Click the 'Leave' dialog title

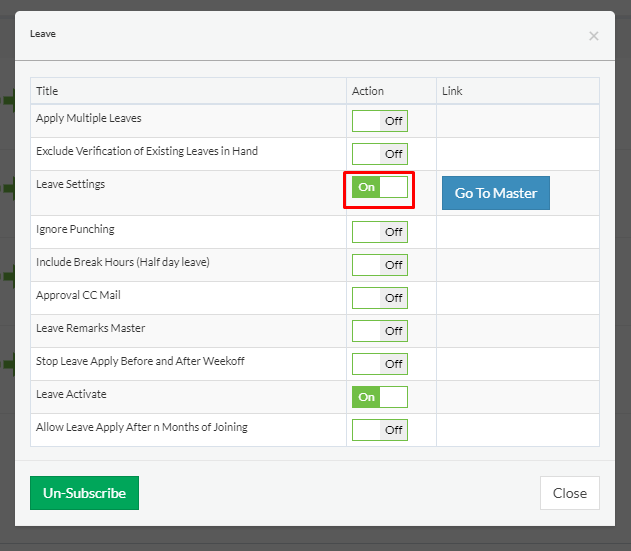click(x=43, y=34)
